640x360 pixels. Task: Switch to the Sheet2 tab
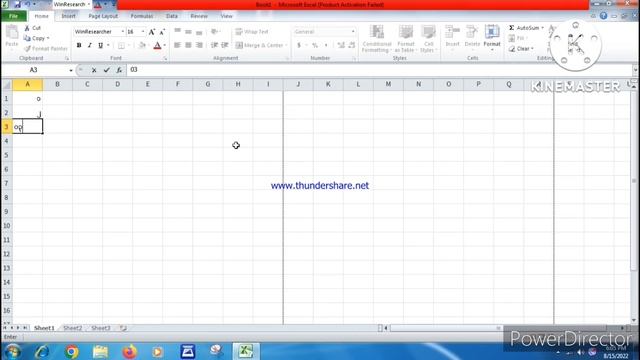73,328
